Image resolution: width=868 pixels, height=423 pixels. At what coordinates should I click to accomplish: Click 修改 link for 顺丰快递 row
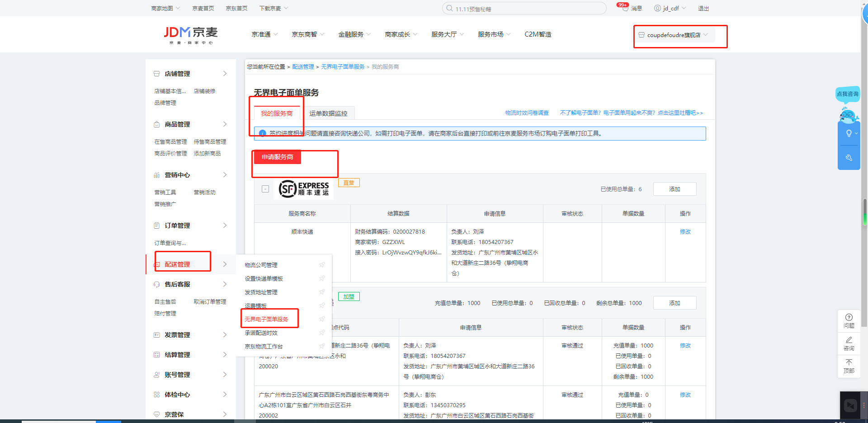685,231
